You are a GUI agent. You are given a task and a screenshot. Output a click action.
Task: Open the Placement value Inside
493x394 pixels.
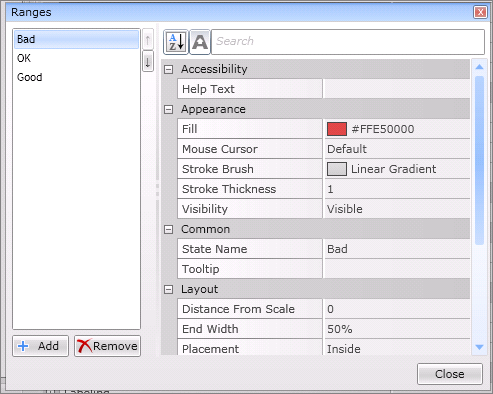pos(396,348)
